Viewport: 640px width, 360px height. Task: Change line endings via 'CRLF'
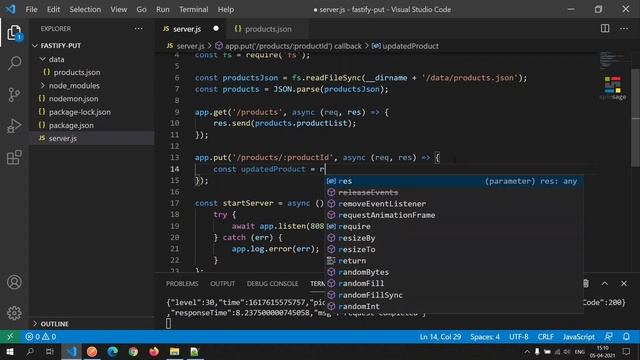pos(545,337)
